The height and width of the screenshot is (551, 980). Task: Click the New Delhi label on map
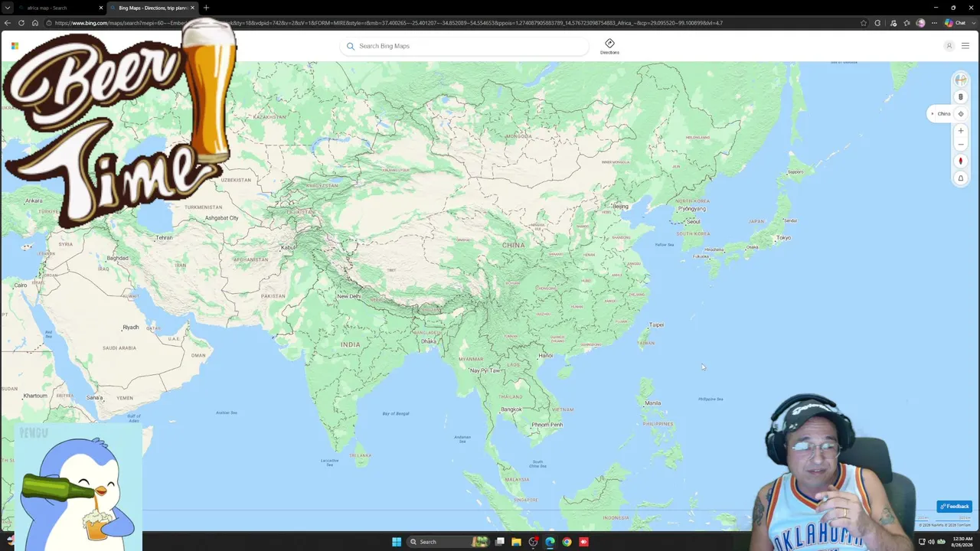(x=348, y=297)
